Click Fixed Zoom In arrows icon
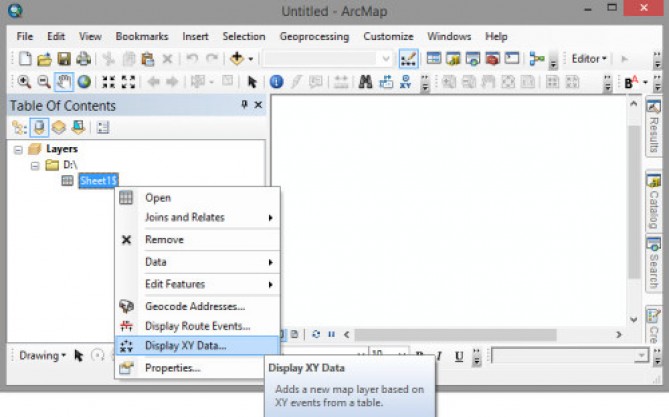 (108, 82)
